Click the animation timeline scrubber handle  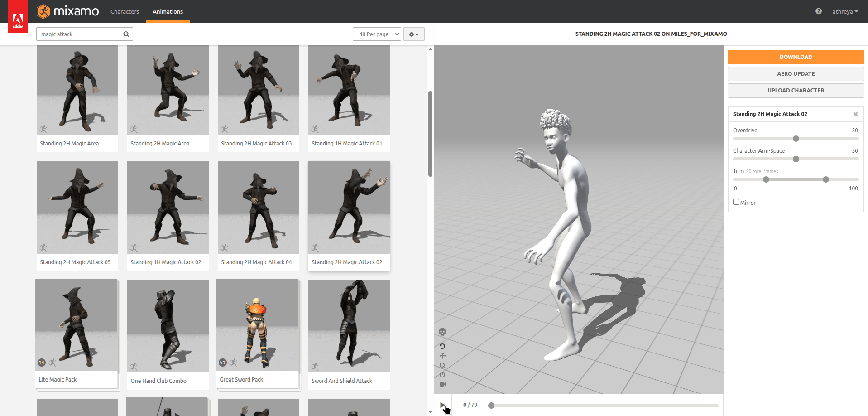click(491, 406)
